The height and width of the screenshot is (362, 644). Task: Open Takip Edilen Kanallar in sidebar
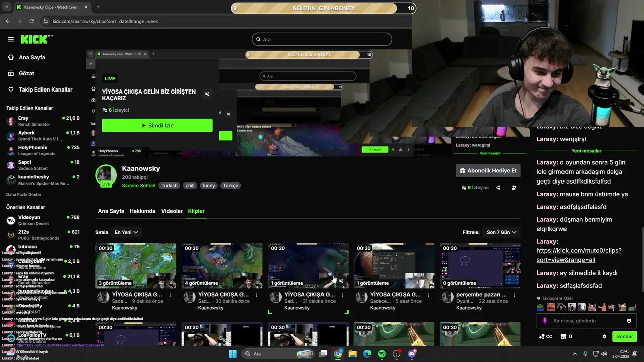(x=45, y=89)
